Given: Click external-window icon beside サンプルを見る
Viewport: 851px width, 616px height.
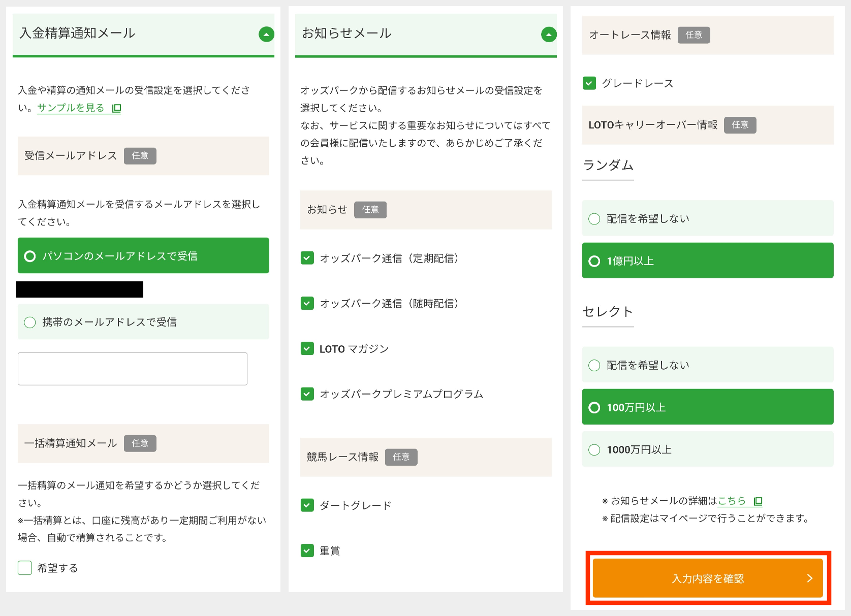Looking at the screenshot, I should coord(116,108).
